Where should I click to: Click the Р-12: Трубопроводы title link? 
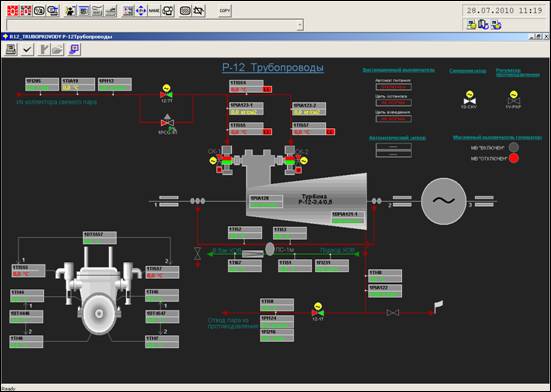[x=273, y=68]
